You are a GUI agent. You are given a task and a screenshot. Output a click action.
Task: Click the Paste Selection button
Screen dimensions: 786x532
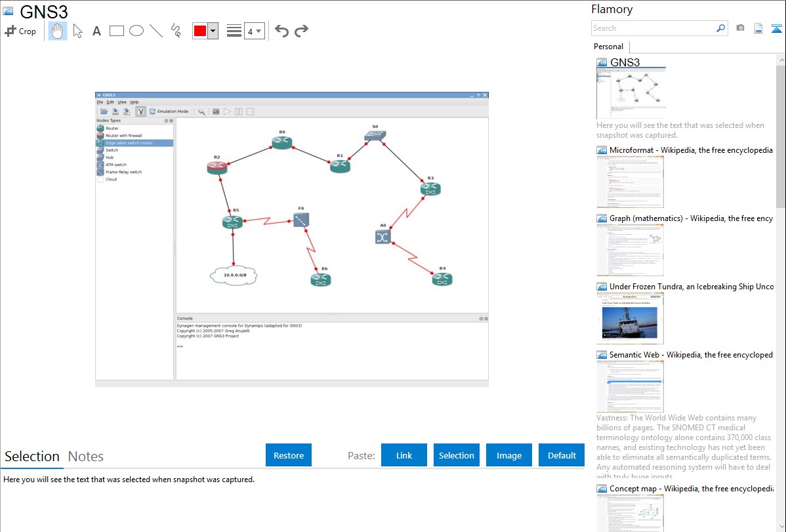457,455
